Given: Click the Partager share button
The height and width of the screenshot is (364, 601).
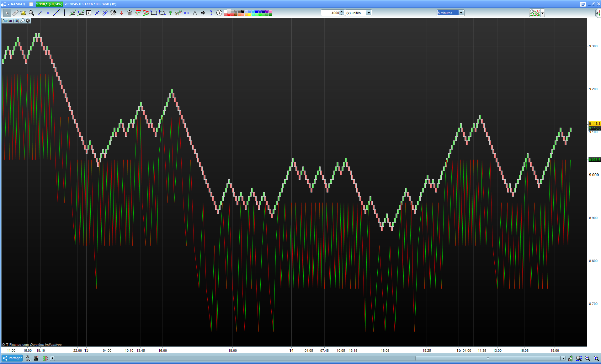Looking at the screenshot, I should click(x=12, y=358).
